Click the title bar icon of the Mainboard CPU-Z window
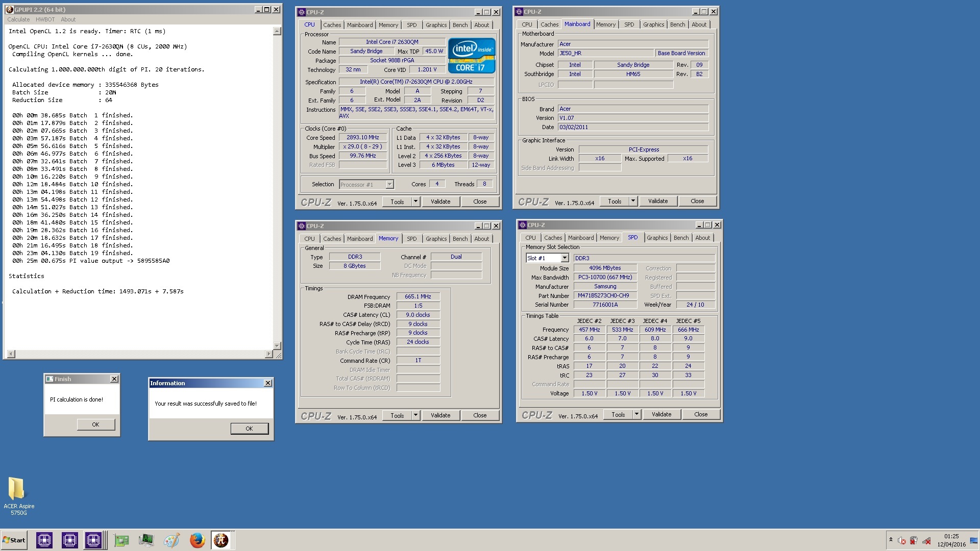980x551 pixels. (x=519, y=11)
